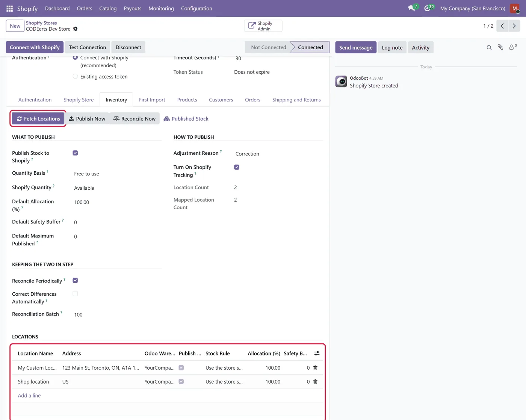Open the Dashboard menu
Image resolution: width=526 pixels, height=420 pixels.
pyautogui.click(x=57, y=8)
